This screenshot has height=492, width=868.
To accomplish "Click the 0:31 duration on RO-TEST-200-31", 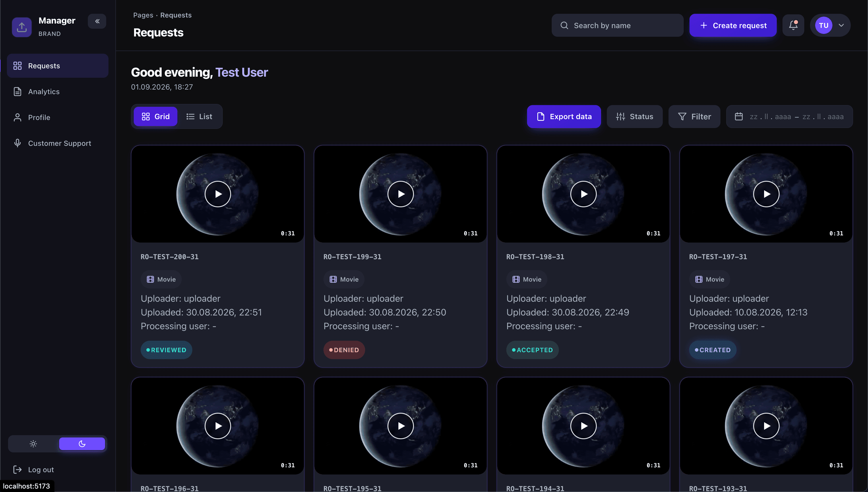I will (x=288, y=233).
